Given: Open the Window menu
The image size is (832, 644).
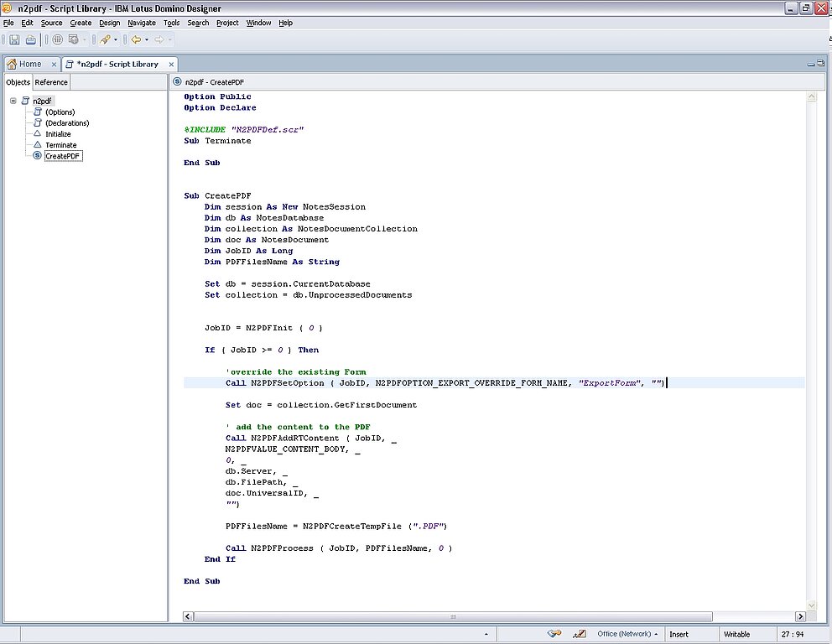Looking at the screenshot, I should tap(258, 23).
